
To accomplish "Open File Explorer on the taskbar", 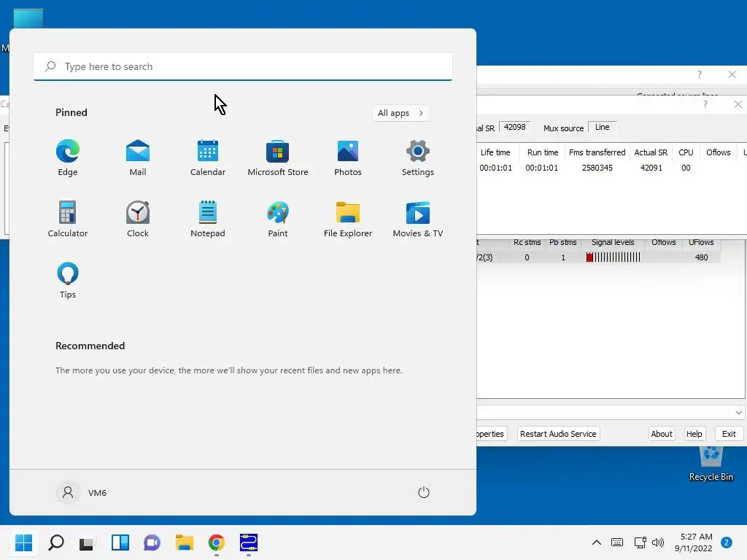I will pos(185,542).
